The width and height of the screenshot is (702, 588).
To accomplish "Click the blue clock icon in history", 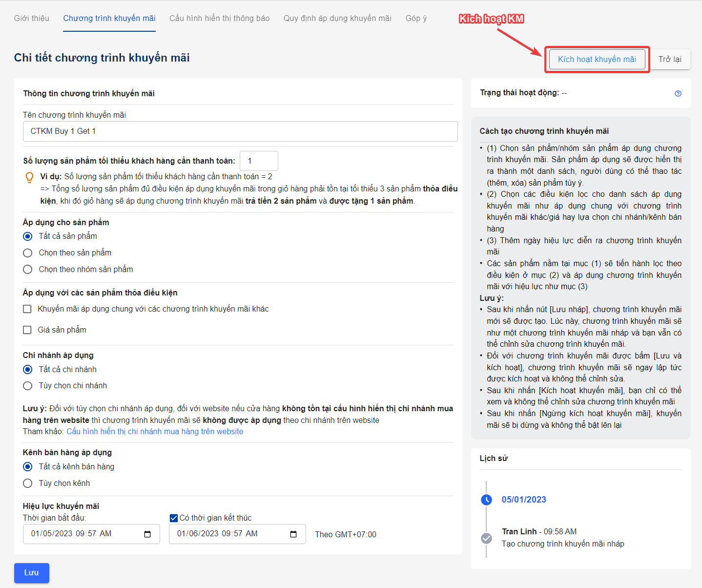I will pyautogui.click(x=486, y=500).
